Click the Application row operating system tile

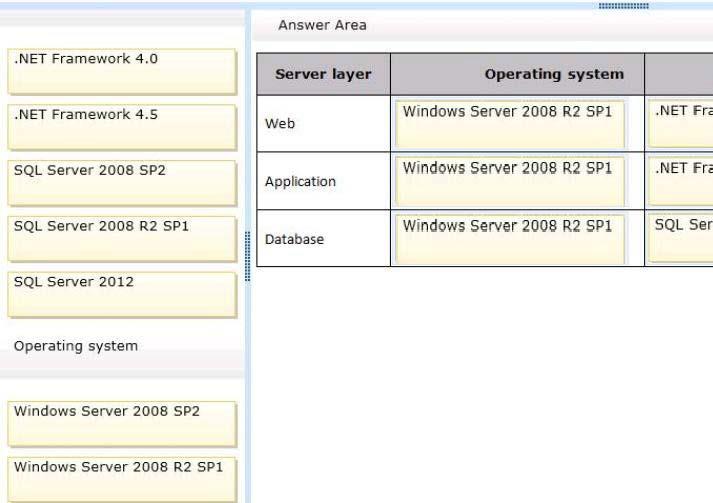click(x=510, y=181)
